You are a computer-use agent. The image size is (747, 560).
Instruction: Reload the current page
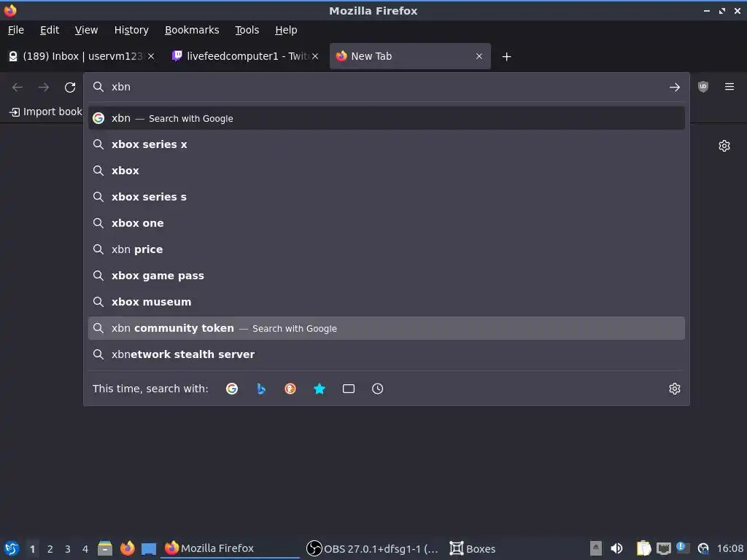coord(70,87)
